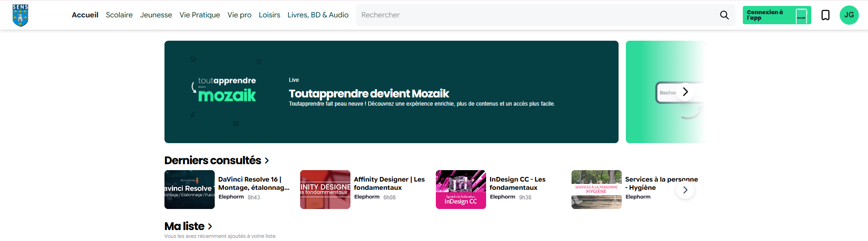
Task: Open the InDesign CC course thumbnail
Action: pos(461,189)
